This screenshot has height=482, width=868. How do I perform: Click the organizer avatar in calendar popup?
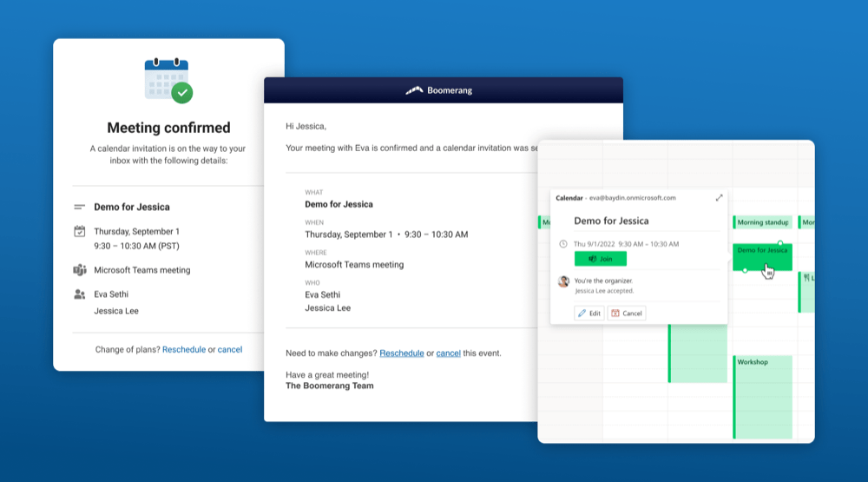point(563,281)
